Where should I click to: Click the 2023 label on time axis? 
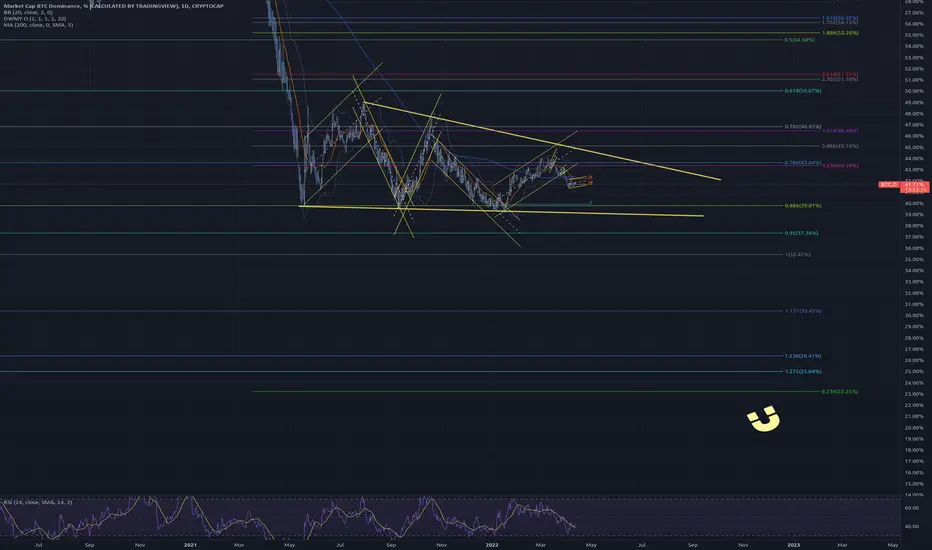(793, 545)
